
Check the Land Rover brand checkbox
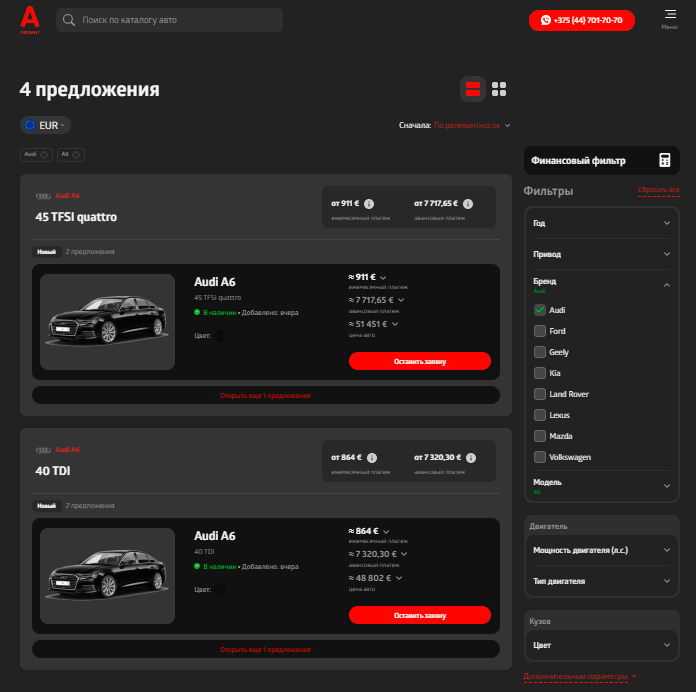pos(540,394)
